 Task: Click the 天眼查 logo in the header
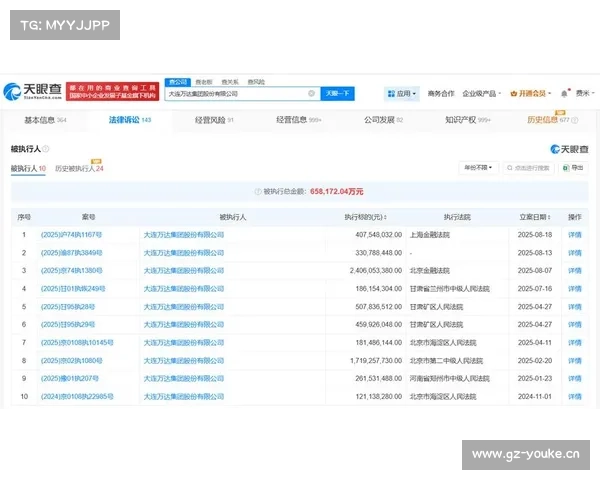[x=32, y=93]
